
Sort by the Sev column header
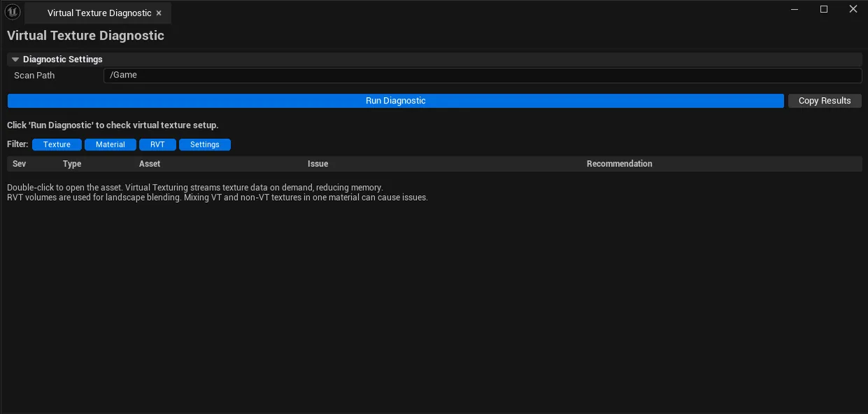pyautogui.click(x=19, y=164)
